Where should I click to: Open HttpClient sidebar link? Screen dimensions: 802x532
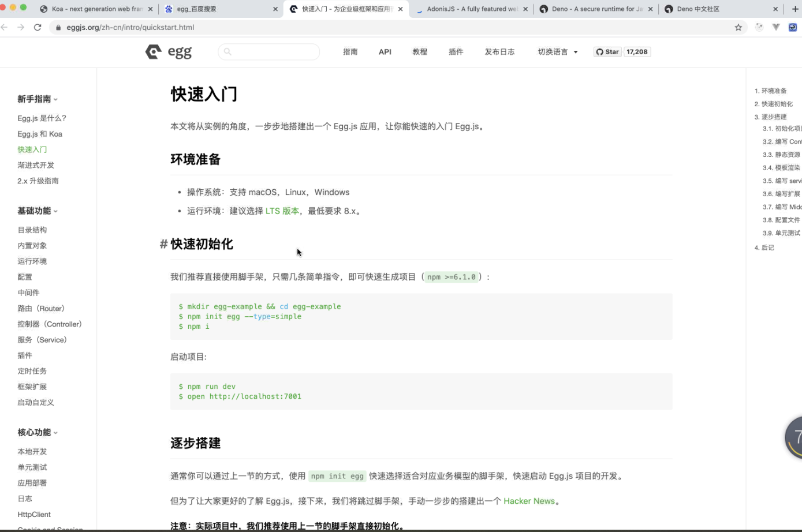coord(34,514)
